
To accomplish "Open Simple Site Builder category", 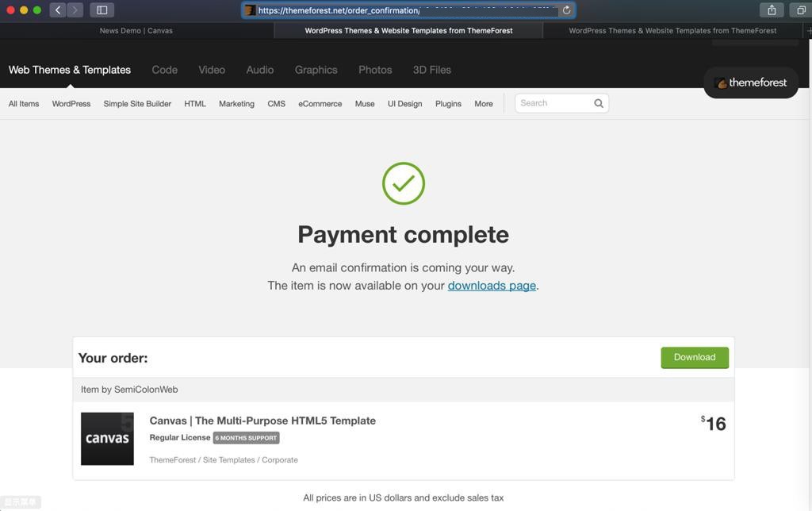I will tap(137, 104).
